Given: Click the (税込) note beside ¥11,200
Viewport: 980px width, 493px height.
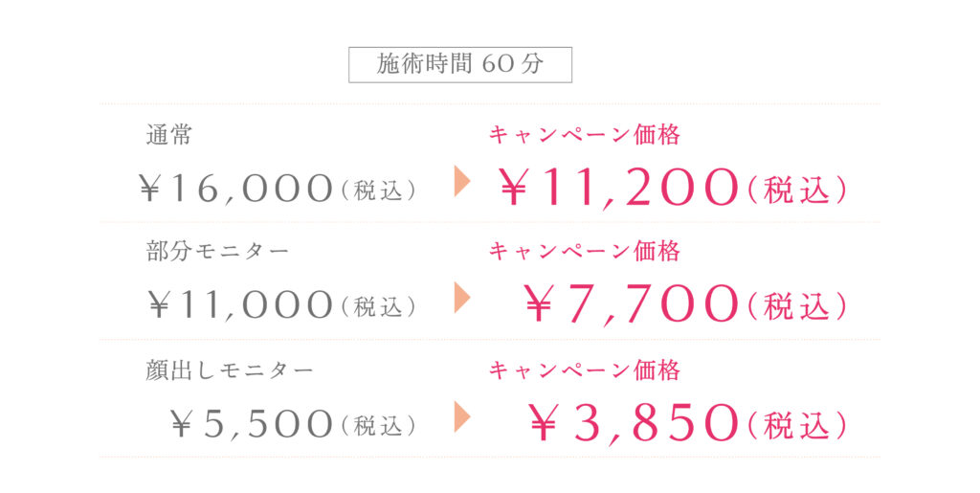Looking at the screenshot, I should 797,190.
